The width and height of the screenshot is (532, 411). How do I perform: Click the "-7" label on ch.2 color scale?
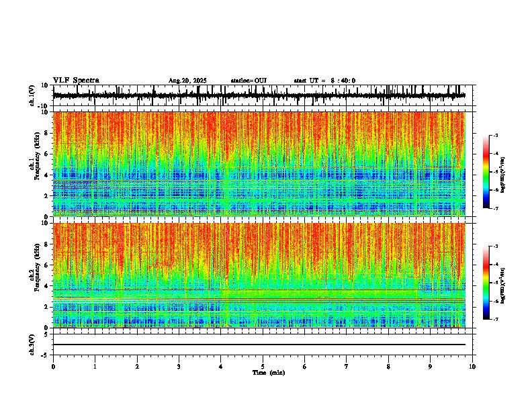coord(495,319)
